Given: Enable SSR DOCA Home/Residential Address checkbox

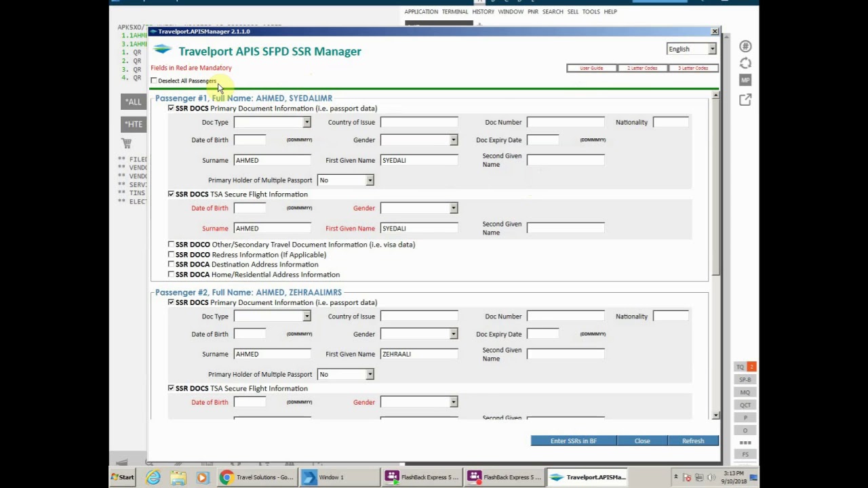Looking at the screenshot, I should click(x=171, y=274).
